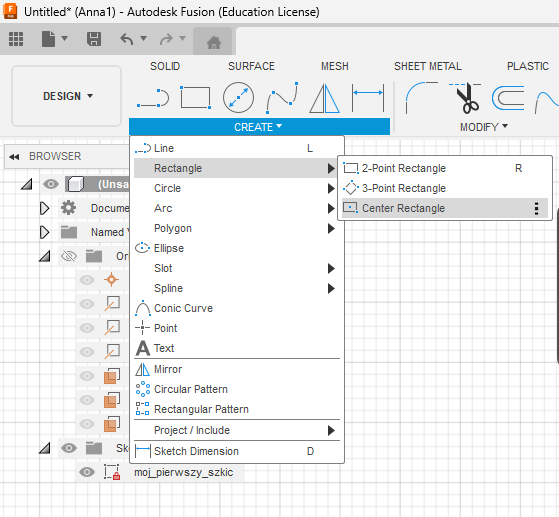559x517 pixels.
Task: Toggle visibility of moj_pierwszy_szkic sketch
Action: (87, 472)
